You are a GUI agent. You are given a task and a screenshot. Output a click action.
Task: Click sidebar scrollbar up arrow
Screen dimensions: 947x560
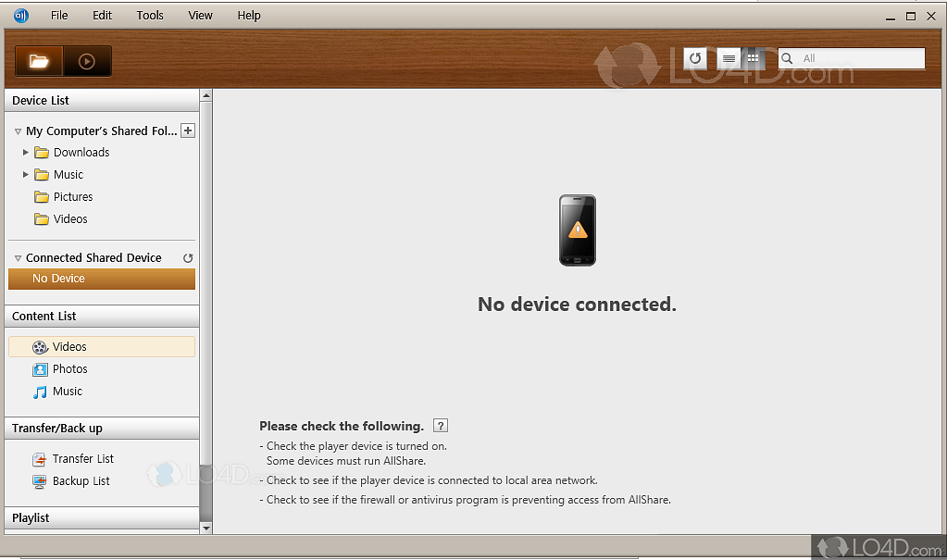tap(206, 95)
